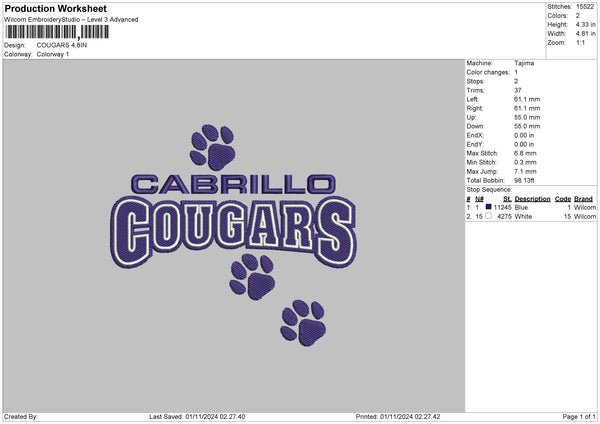This screenshot has height=424, width=600.
Task: Select the 'Wilcom EmbroideryStudio – Level 3 Advanced' text
Action: 71,20
